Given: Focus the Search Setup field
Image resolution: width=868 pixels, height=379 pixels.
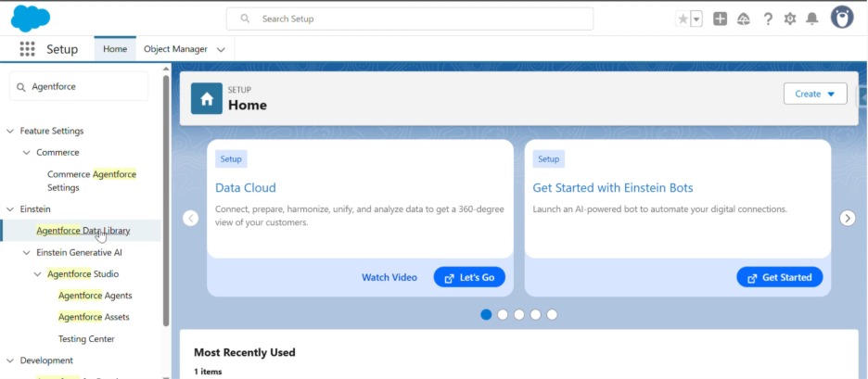Looking at the screenshot, I should [x=410, y=19].
